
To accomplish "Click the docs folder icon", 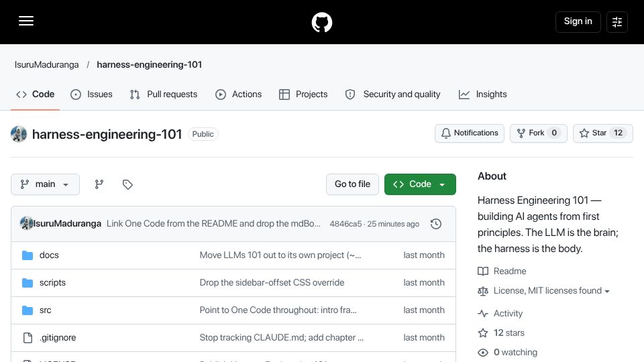I will [x=28, y=255].
